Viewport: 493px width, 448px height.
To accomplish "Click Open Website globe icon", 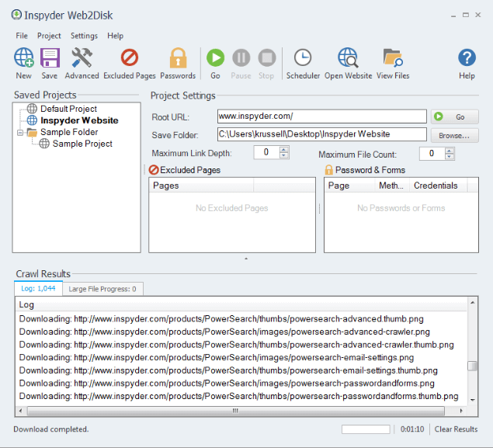I will tap(348, 58).
